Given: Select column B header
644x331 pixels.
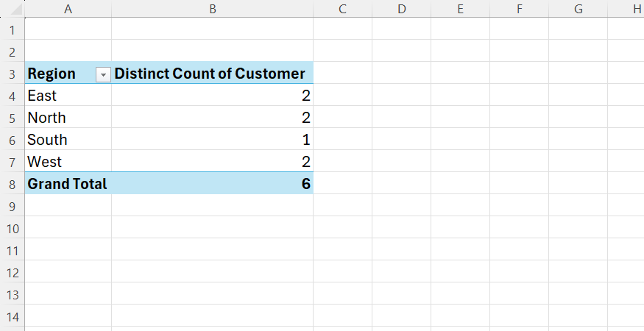Looking at the screenshot, I should click(x=213, y=9).
